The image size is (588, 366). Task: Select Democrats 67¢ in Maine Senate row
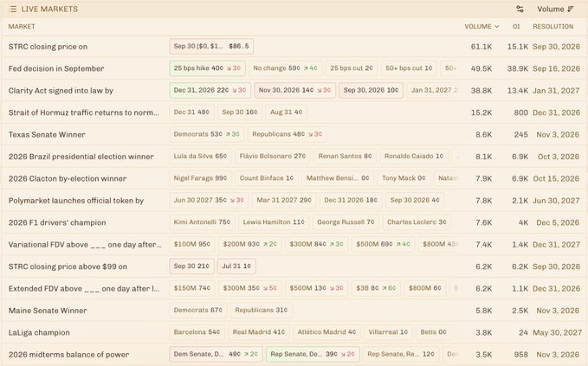[198, 310]
